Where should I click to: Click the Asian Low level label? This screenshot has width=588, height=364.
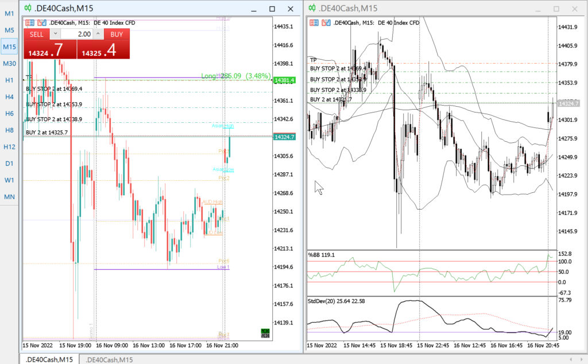coord(223,169)
